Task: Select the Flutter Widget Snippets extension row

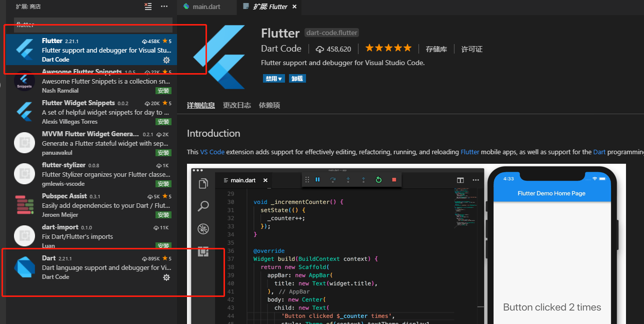Action: (90, 112)
